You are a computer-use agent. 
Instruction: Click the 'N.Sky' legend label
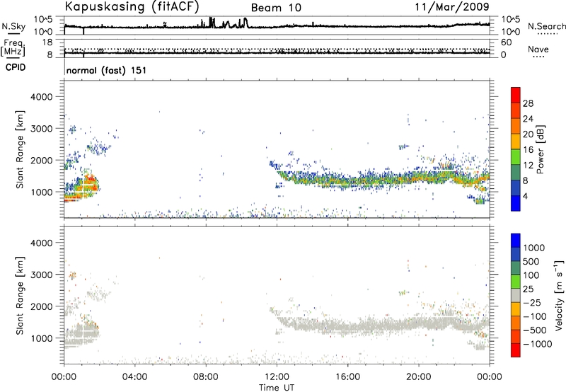point(13,26)
